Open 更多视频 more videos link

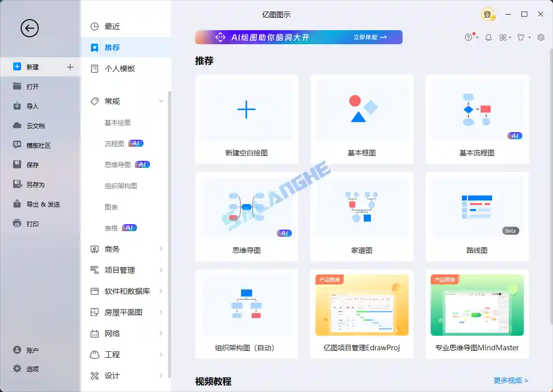click(509, 380)
